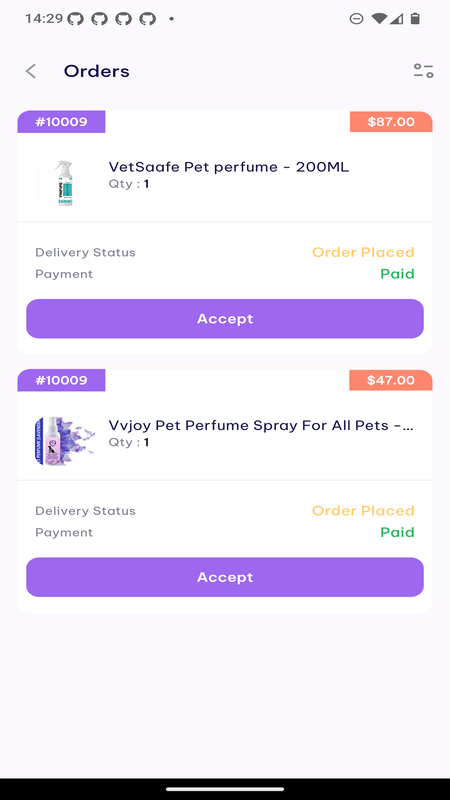
Task: Tap the $47.00 price tag
Action: (391, 380)
